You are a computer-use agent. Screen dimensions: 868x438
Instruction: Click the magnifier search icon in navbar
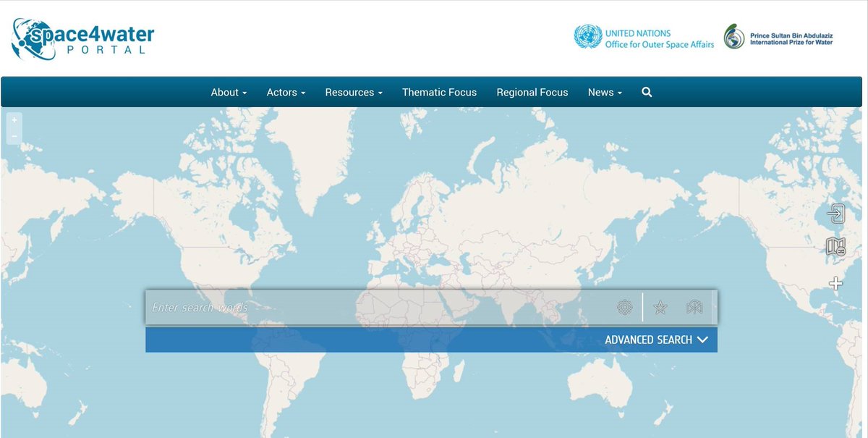click(x=647, y=92)
